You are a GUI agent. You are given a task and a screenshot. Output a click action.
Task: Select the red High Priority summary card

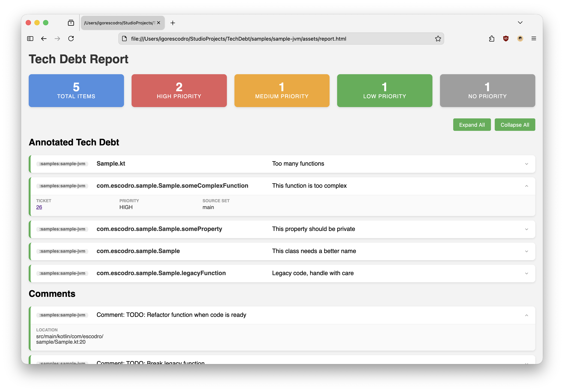179,90
